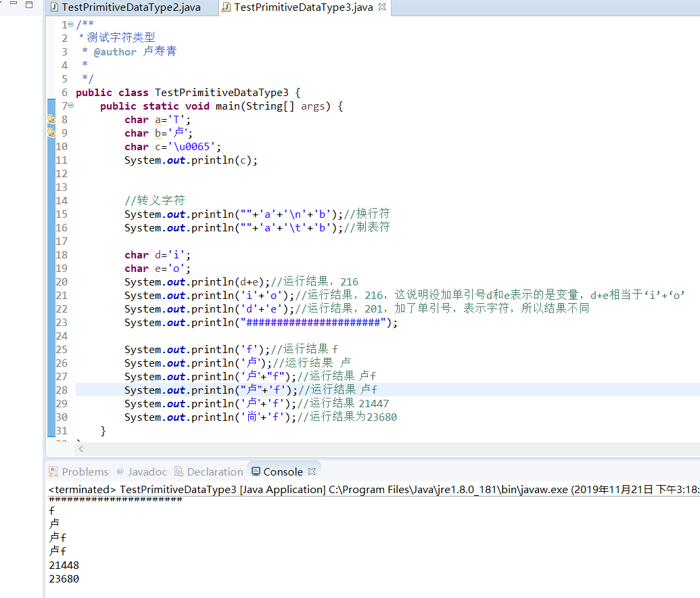The height and width of the screenshot is (598, 700).
Task: Click the terminated launch description in Console
Action: tap(374, 490)
